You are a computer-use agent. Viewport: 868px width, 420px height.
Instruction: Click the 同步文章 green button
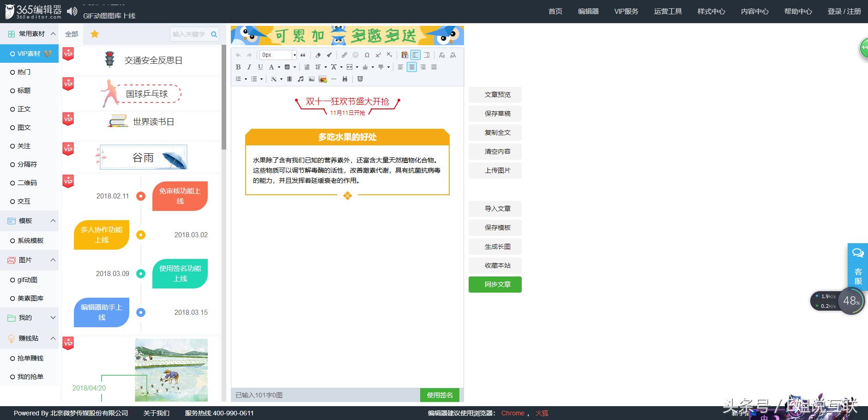[494, 284]
